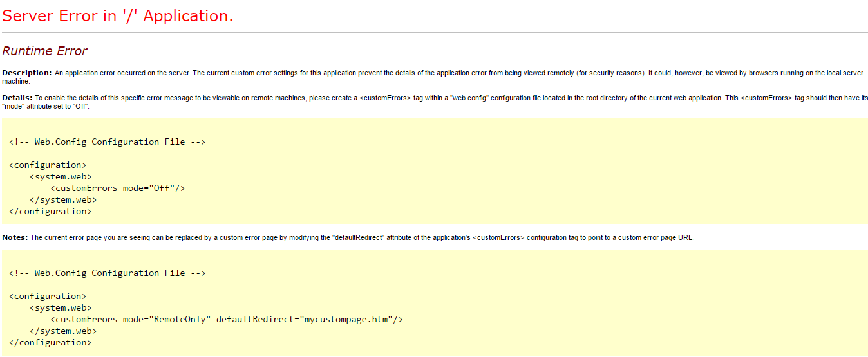Viewport: 868px width, 357px height.
Task: Click opening <configuration> tag in the second code block
Action: (48, 297)
